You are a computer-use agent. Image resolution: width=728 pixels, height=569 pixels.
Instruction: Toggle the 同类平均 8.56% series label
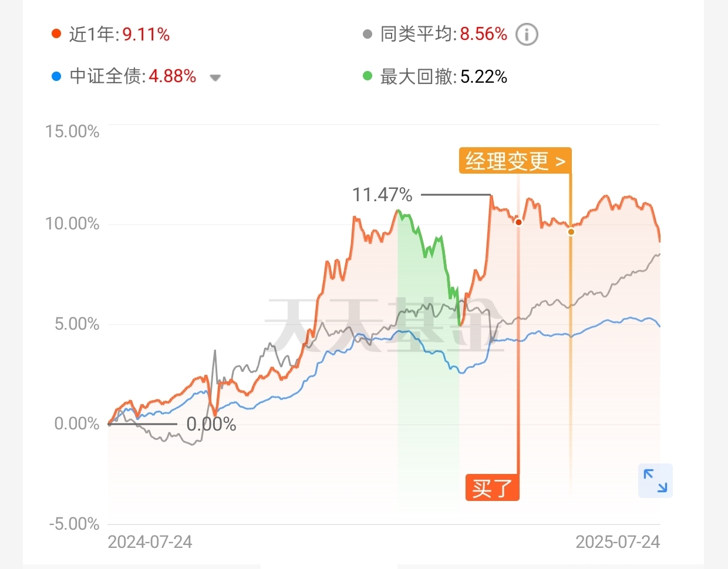click(x=443, y=35)
